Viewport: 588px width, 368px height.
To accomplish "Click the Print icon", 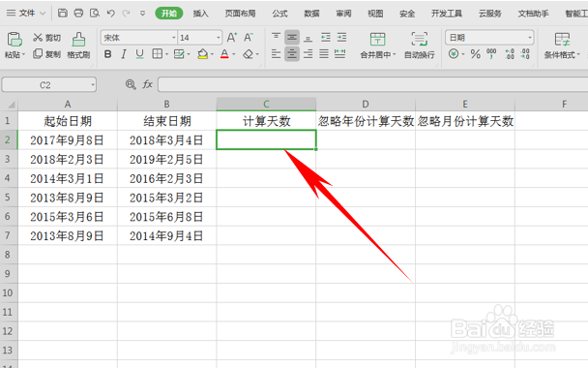I will [x=78, y=14].
